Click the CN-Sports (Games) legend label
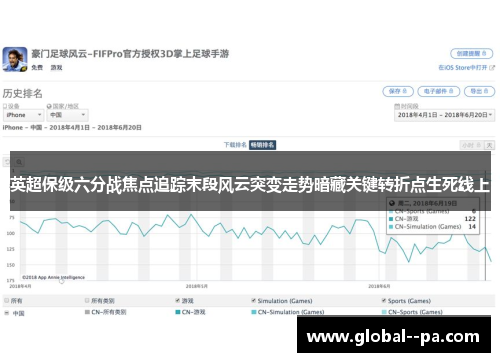The width and height of the screenshot is (500, 362). coord(415,312)
